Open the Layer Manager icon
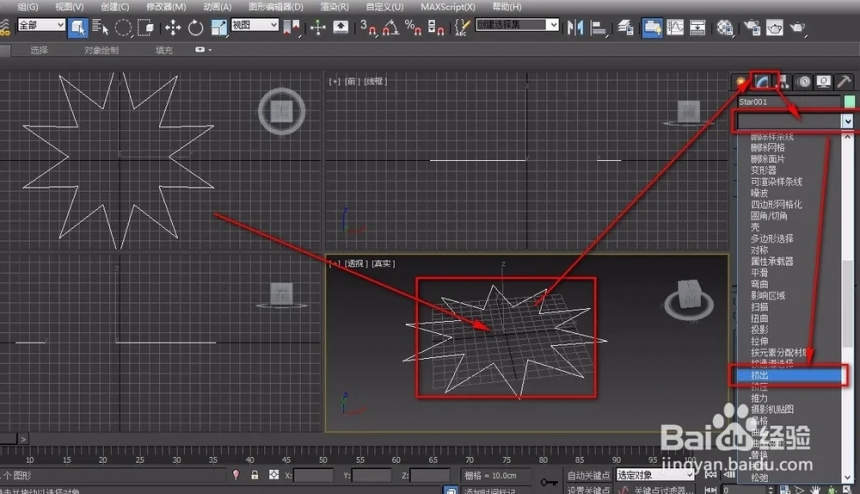Viewport: 860px width, 494px height. pos(625,27)
